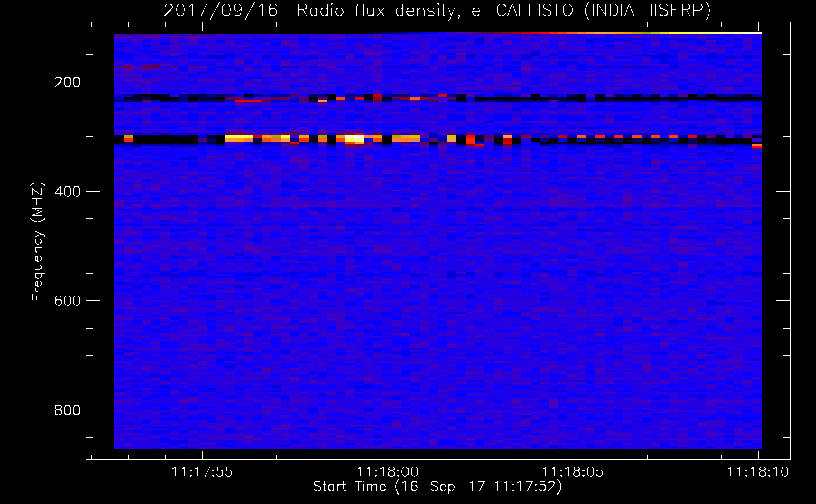Click the 11:17:55 time tick label
The width and height of the screenshot is (816, 504).
202,472
